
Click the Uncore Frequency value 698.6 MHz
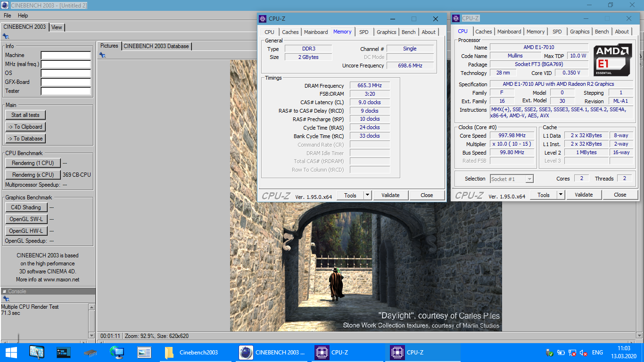[410, 66]
